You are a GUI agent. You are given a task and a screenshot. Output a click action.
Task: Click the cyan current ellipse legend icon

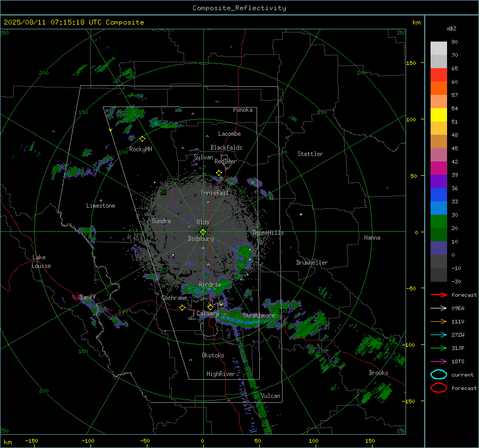439,374
